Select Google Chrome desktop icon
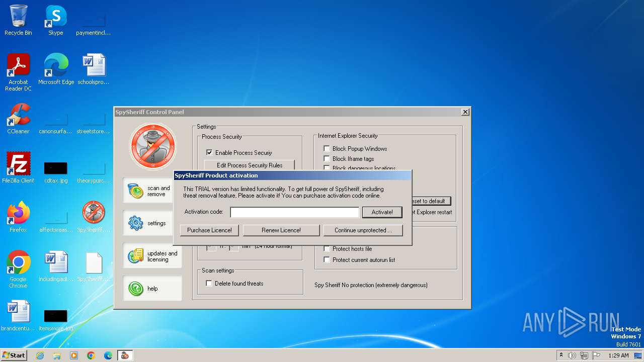644x362 pixels. [x=18, y=269]
